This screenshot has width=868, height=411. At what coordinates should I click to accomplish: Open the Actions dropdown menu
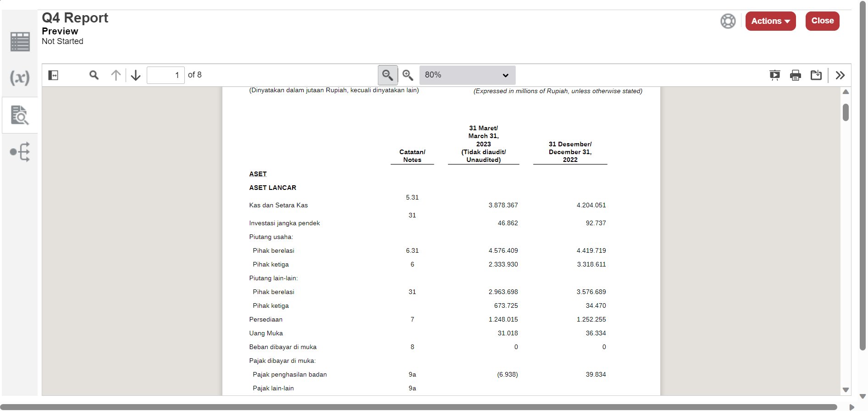tap(770, 21)
